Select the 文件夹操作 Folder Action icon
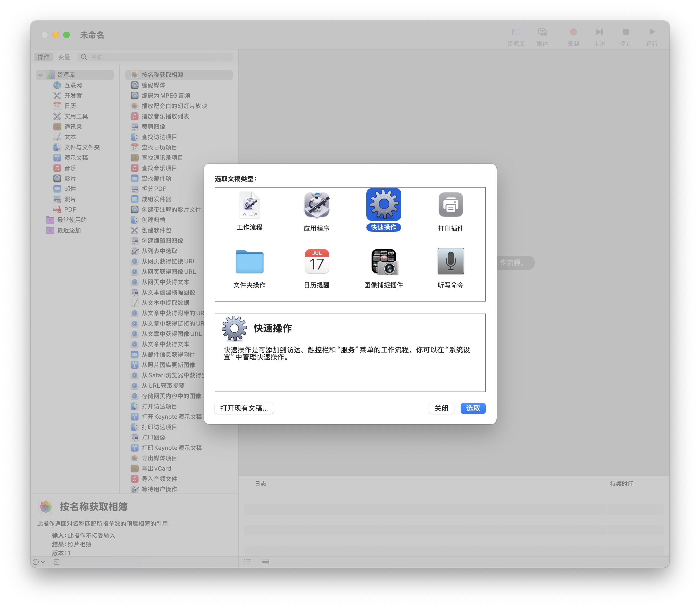The height and width of the screenshot is (608, 700). (x=250, y=261)
